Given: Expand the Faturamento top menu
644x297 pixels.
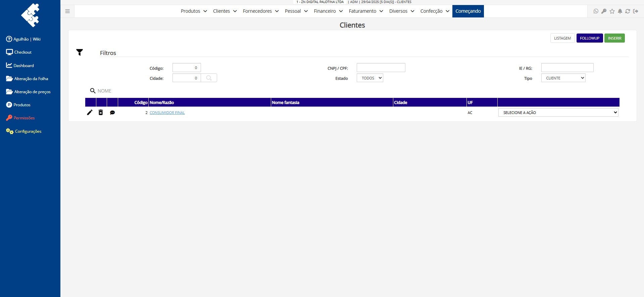Looking at the screenshot, I should click(x=366, y=11).
